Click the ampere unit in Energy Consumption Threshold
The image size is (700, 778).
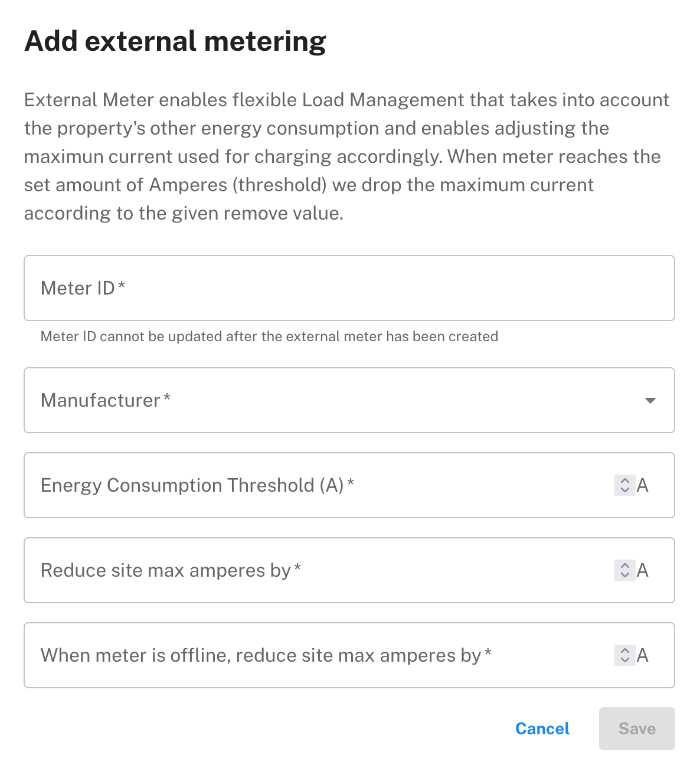pos(643,485)
